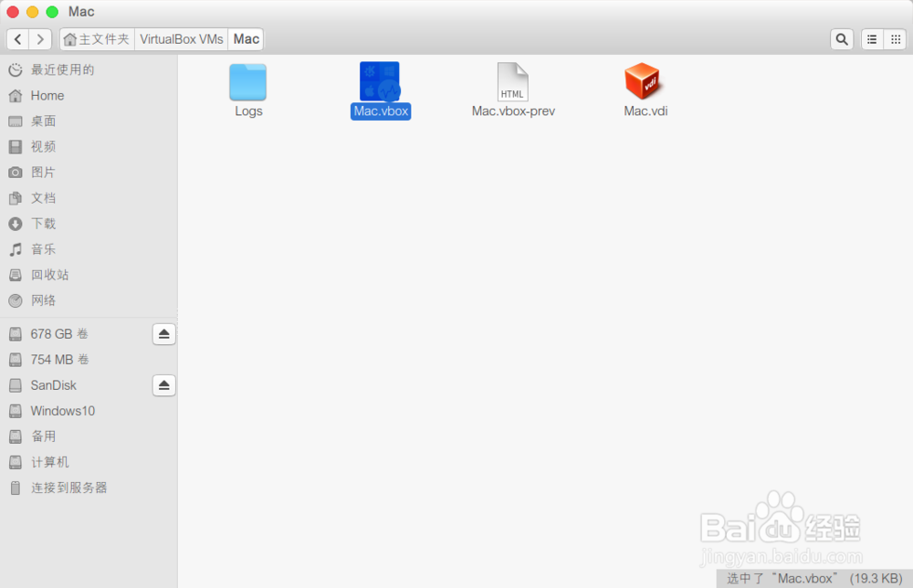Switch to grid view mode
Image resolution: width=913 pixels, height=588 pixels.
(896, 39)
